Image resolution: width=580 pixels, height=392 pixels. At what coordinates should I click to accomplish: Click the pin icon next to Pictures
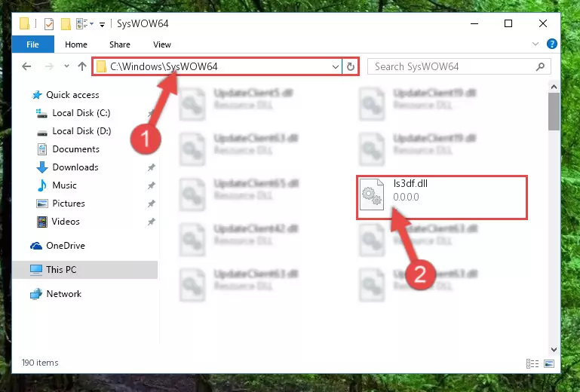click(x=152, y=204)
